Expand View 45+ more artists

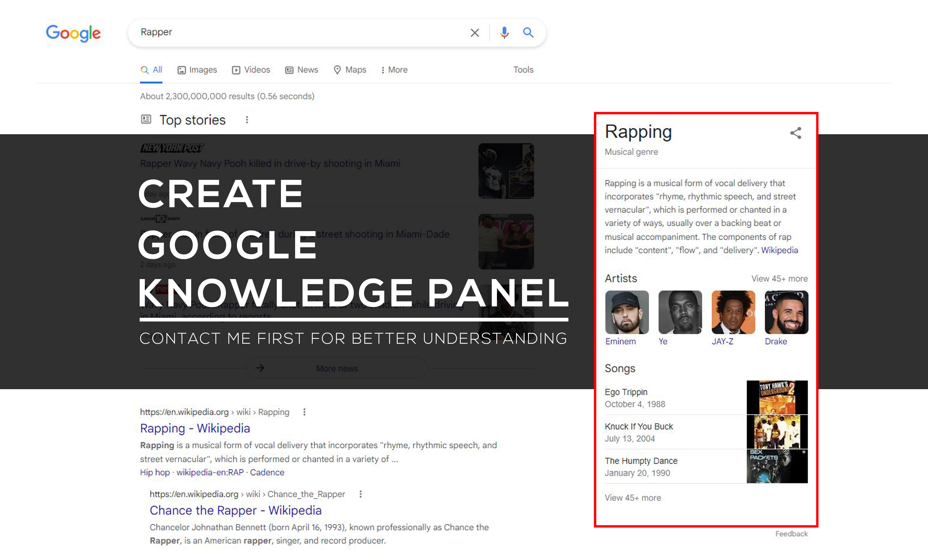point(779,279)
